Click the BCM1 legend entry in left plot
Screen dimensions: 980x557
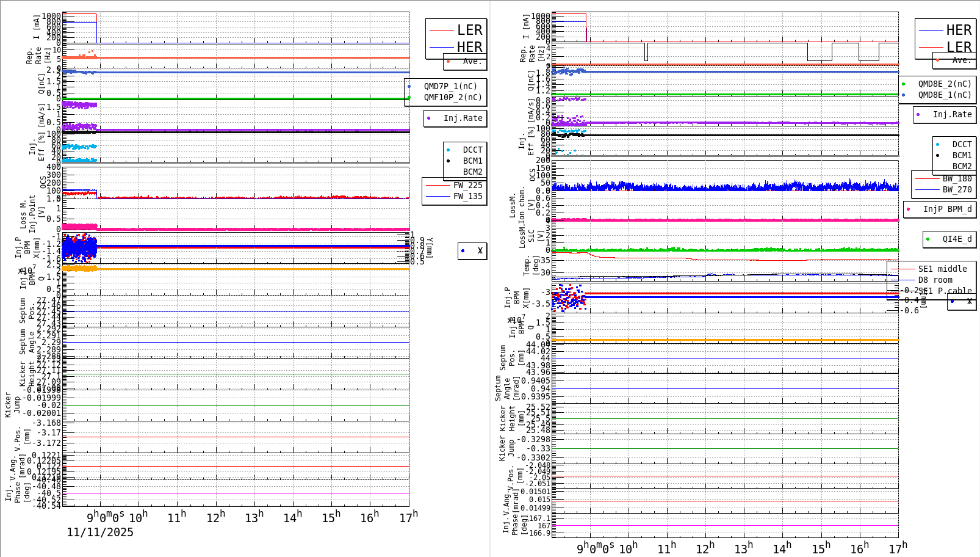pyautogui.click(x=472, y=161)
